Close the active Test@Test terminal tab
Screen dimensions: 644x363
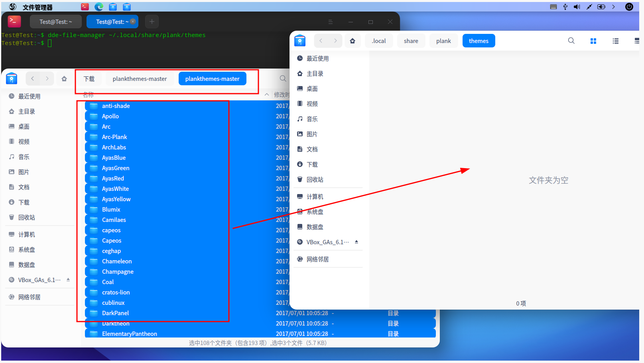point(133,22)
